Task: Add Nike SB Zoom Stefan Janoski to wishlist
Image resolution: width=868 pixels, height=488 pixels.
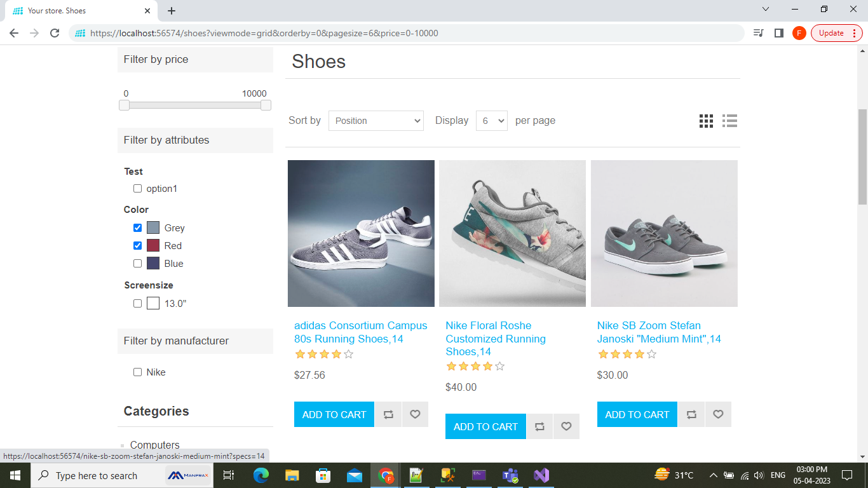Action: pyautogui.click(x=718, y=414)
